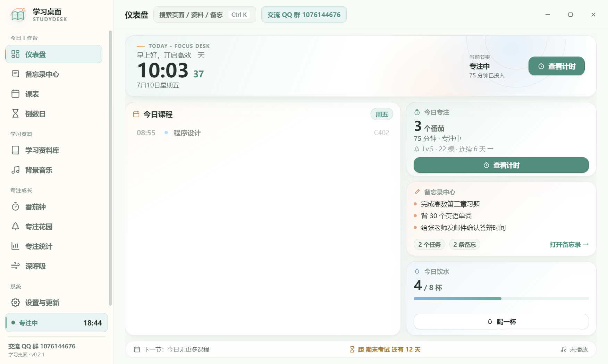Open 专注花园 page

point(54,226)
